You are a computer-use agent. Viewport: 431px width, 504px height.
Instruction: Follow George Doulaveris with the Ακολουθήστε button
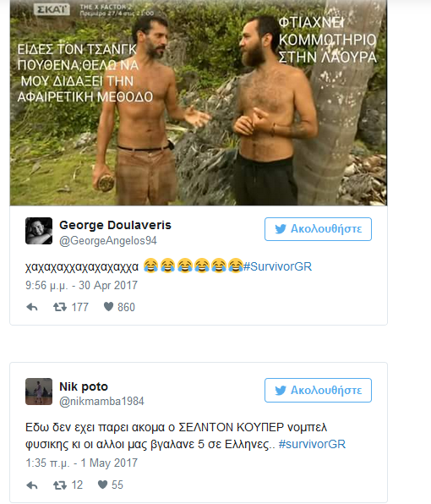(x=318, y=229)
